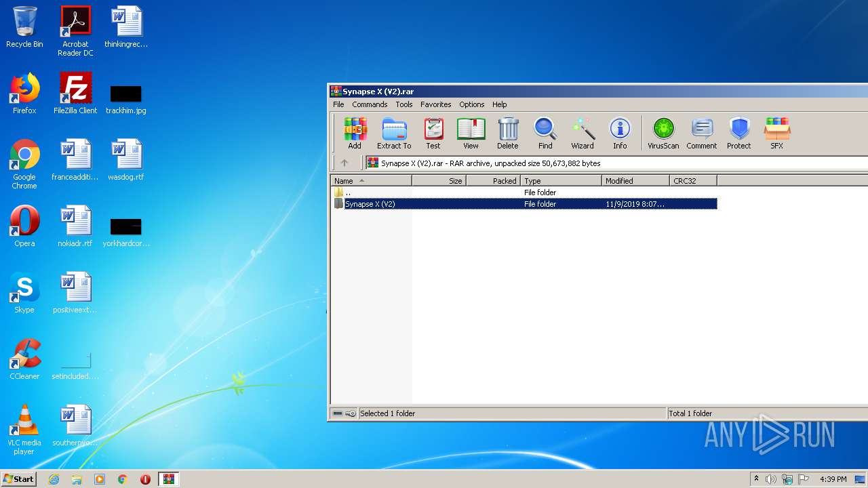Launch Skype from the desktop

24,293
